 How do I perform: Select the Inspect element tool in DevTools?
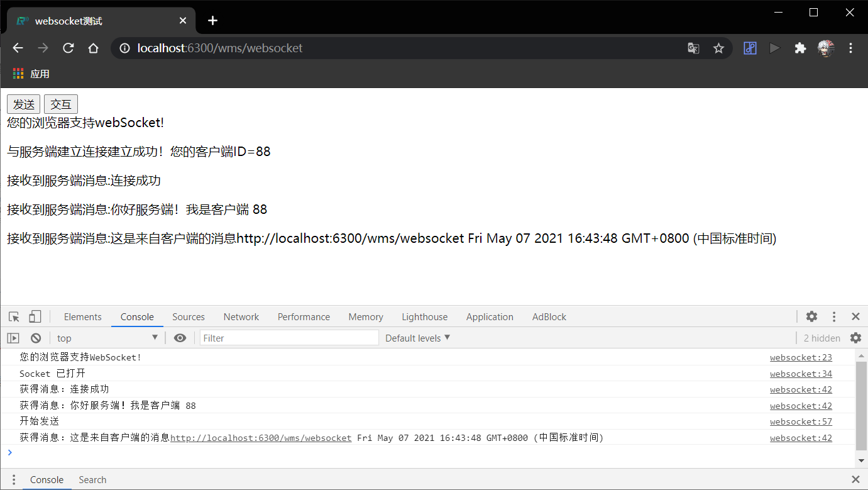pos(14,316)
